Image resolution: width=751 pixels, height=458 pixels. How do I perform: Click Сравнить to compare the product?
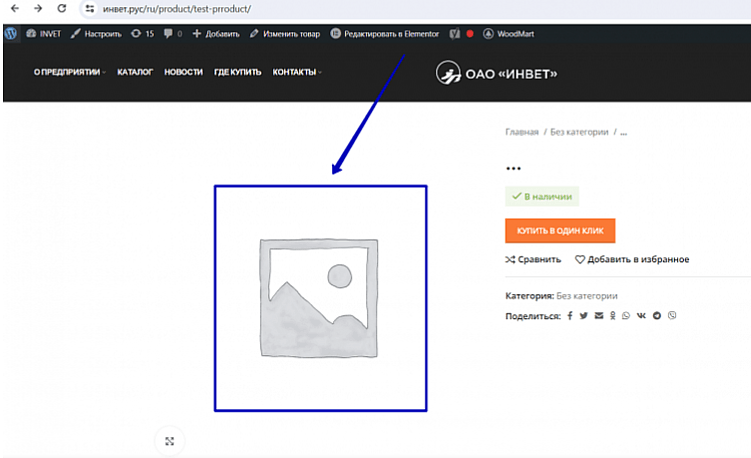pyautogui.click(x=533, y=259)
